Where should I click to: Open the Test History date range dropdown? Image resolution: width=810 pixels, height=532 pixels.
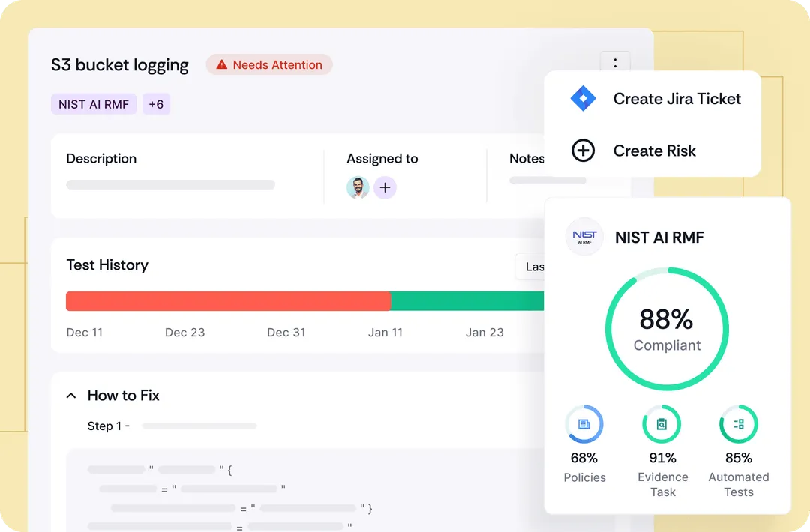(529, 267)
